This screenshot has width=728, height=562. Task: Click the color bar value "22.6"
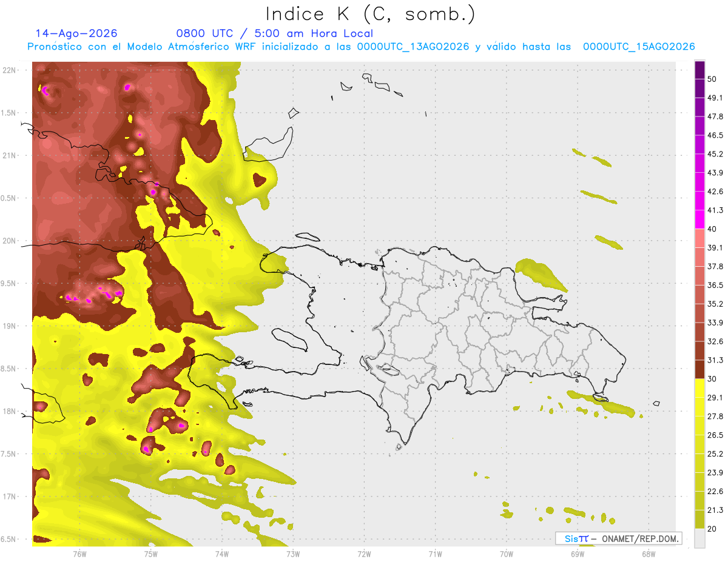point(715,492)
